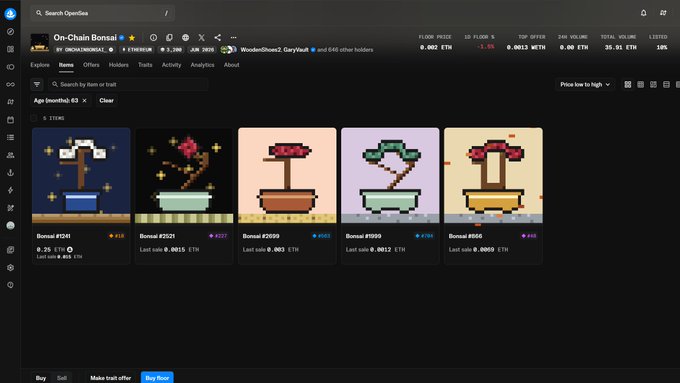Focus the Search by item or trait field
The height and width of the screenshot is (383, 680).
pyautogui.click(x=128, y=85)
